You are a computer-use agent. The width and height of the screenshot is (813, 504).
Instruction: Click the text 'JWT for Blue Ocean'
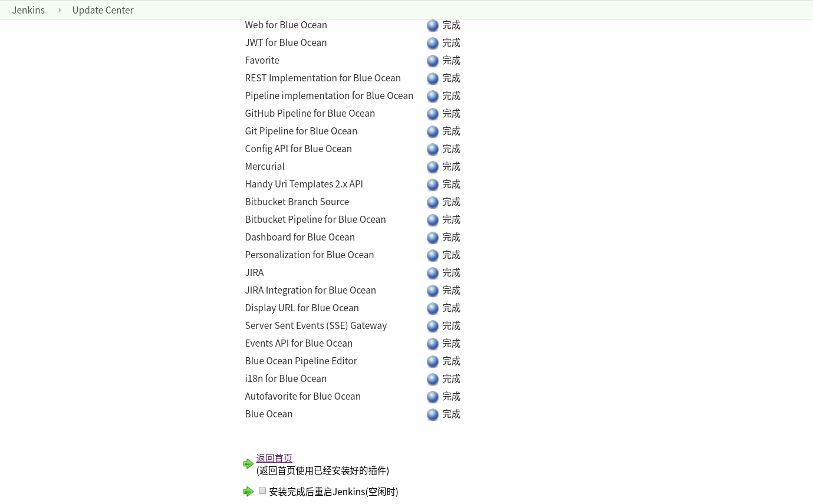point(286,42)
